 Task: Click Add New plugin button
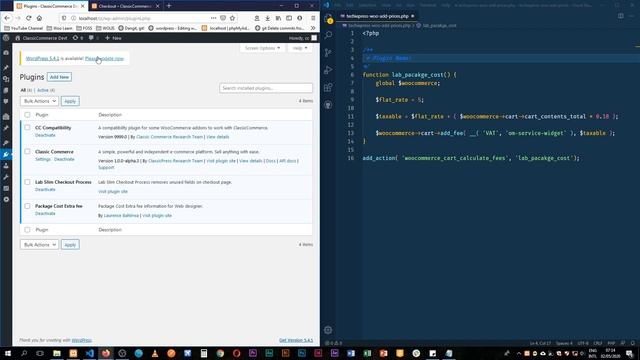[59, 77]
